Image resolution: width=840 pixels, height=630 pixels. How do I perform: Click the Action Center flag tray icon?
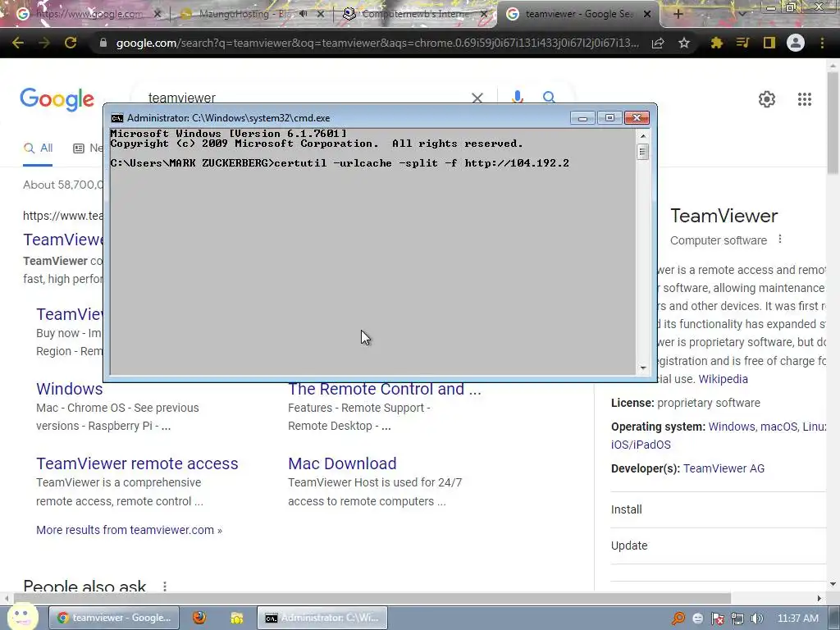[717, 619]
